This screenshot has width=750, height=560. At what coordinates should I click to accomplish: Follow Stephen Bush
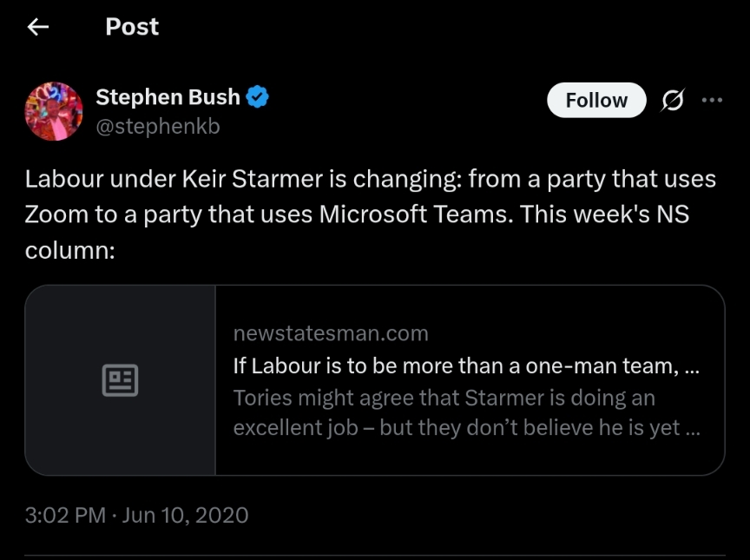tap(596, 101)
